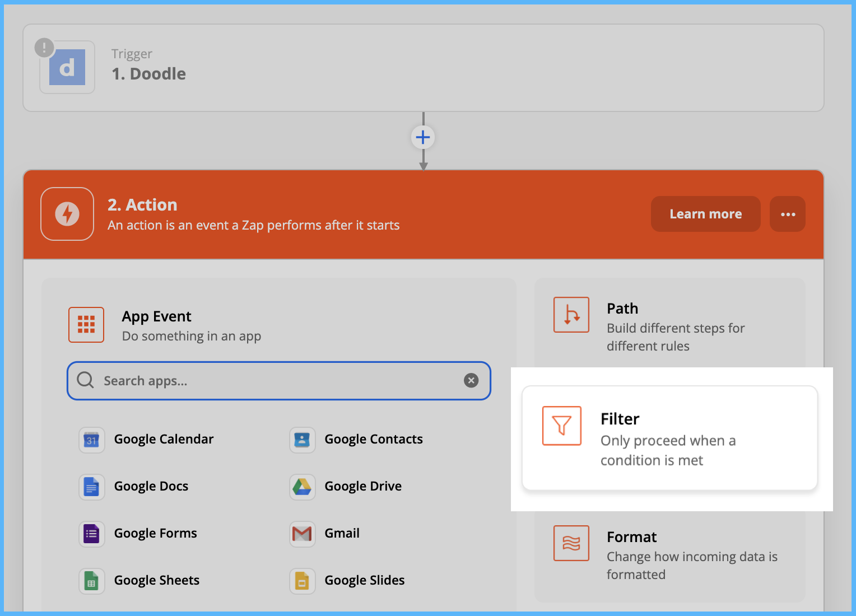Select the Filter option title
Image resolution: width=856 pixels, height=616 pixels.
coord(620,419)
